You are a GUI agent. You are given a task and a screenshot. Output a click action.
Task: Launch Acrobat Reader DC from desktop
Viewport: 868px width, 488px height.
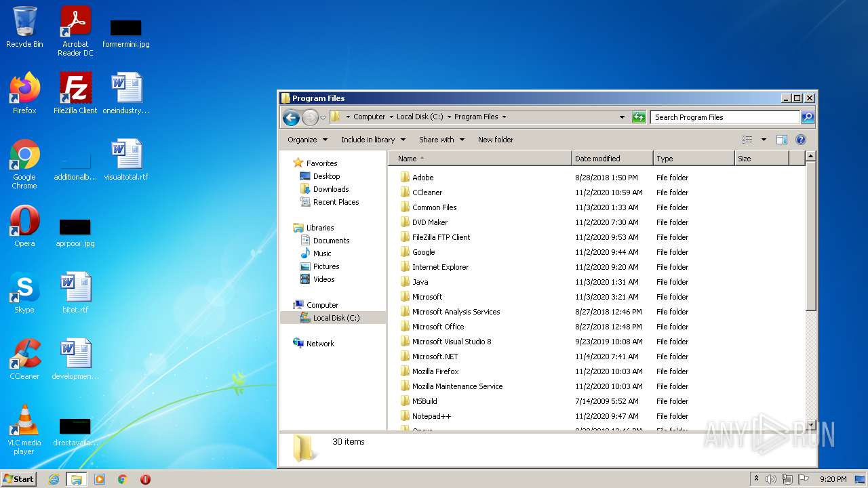75,30
